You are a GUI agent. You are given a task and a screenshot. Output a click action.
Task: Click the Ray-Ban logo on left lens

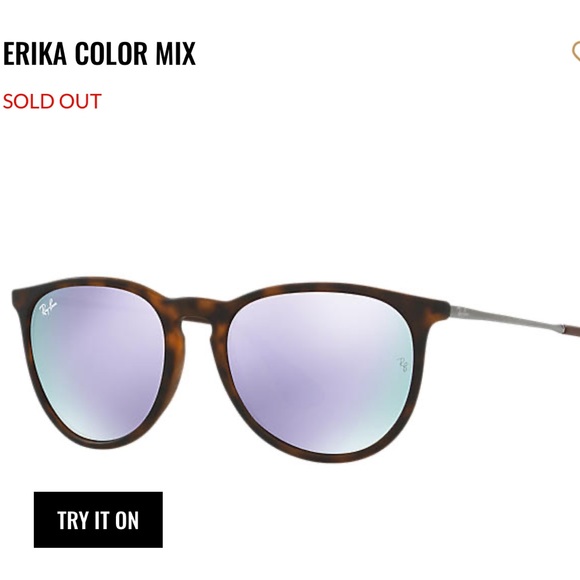(x=48, y=306)
